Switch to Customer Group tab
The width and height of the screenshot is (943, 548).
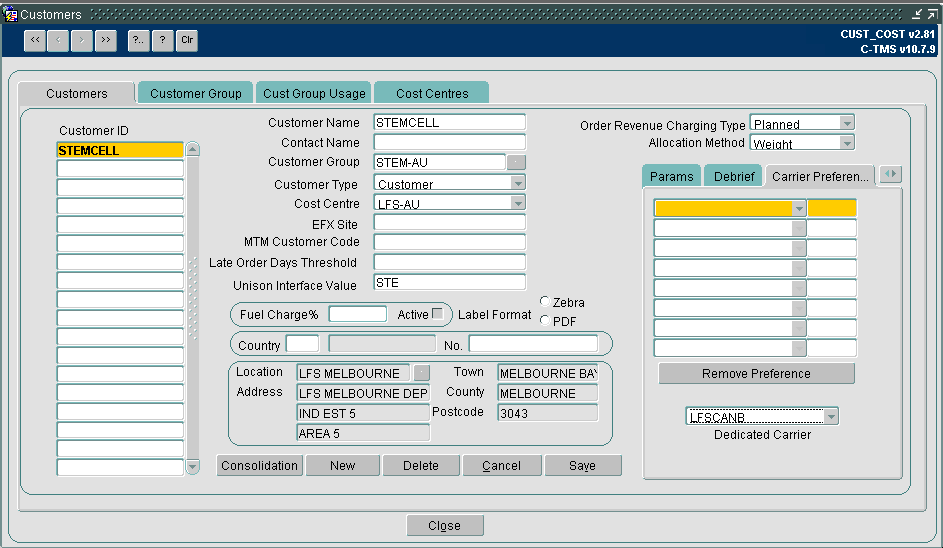point(195,93)
